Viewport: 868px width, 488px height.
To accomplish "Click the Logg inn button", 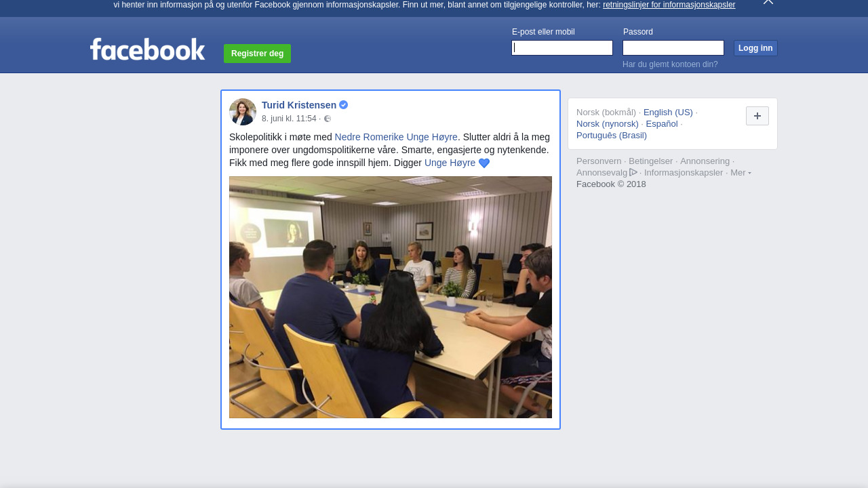I will (x=755, y=48).
